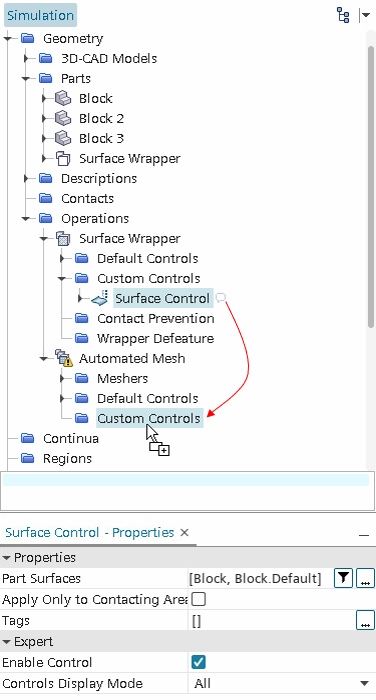Click the Surface Wrapper operation icon
The width and height of the screenshot is (376, 700).
pyautogui.click(x=63, y=238)
